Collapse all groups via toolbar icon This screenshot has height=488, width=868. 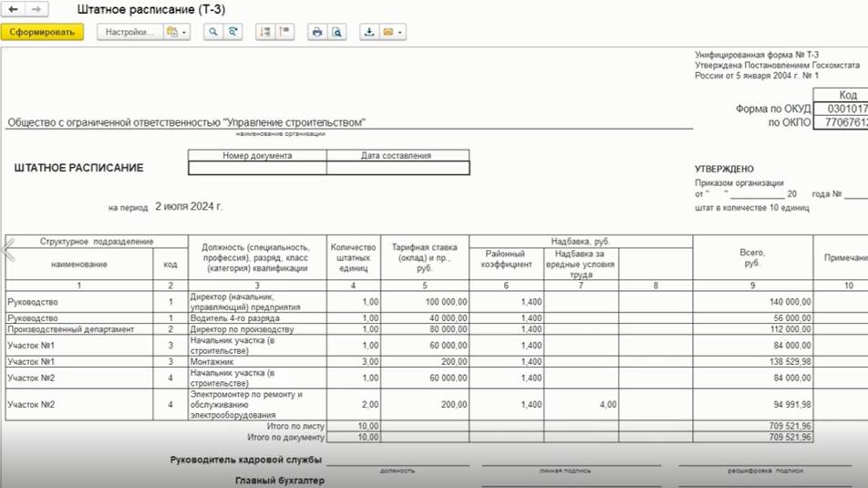click(284, 32)
